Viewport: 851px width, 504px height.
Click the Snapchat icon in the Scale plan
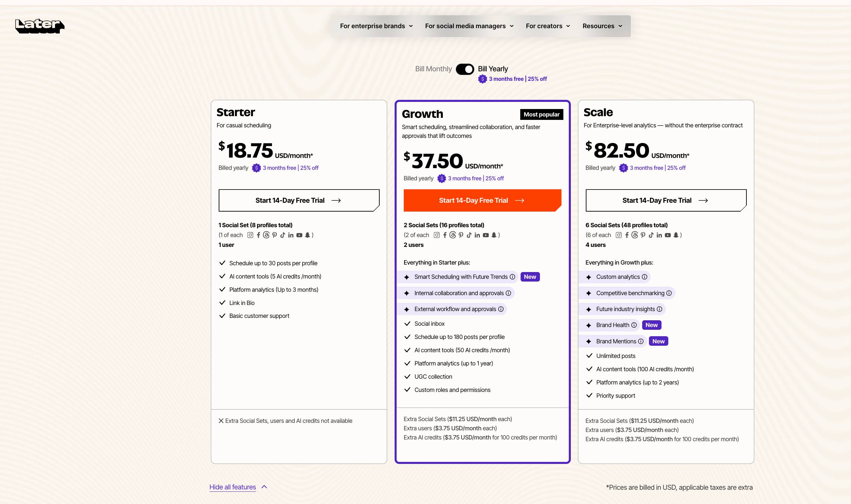click(x=676, y=235)
